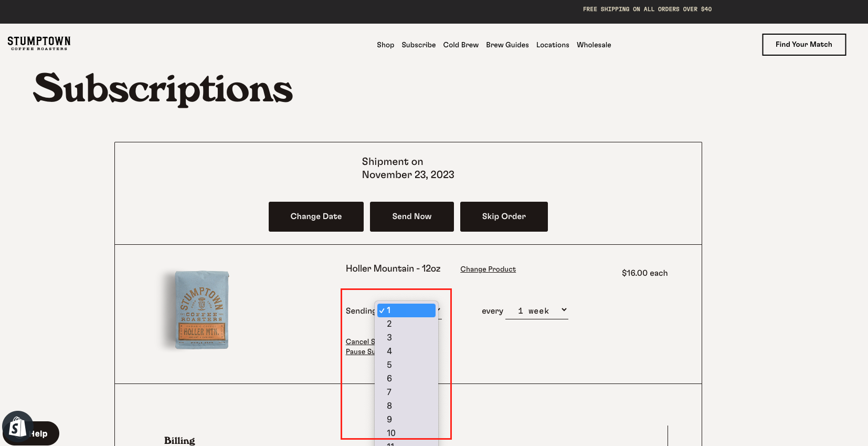Pick quantity 5 in the Sending dropdown

coord(407,365)
